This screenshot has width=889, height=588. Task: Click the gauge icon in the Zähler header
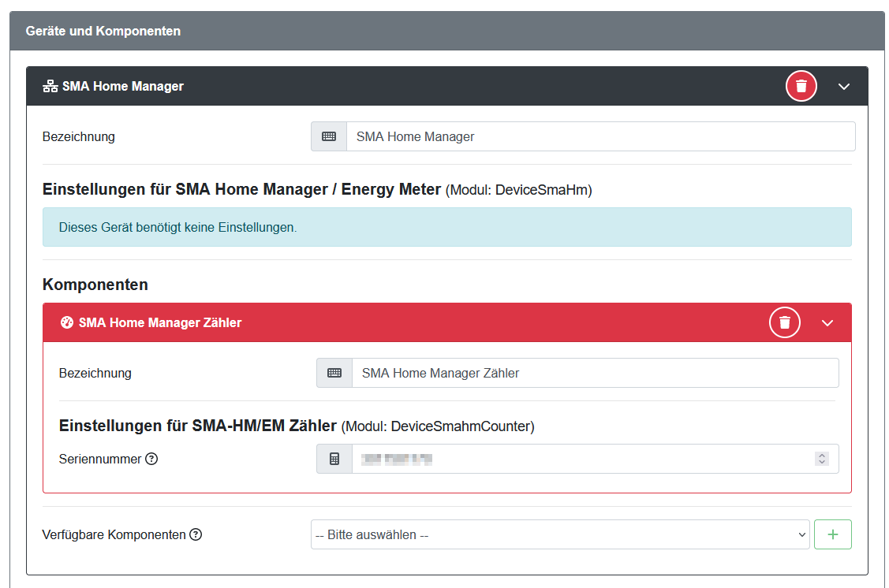click(x=67, y=322)
